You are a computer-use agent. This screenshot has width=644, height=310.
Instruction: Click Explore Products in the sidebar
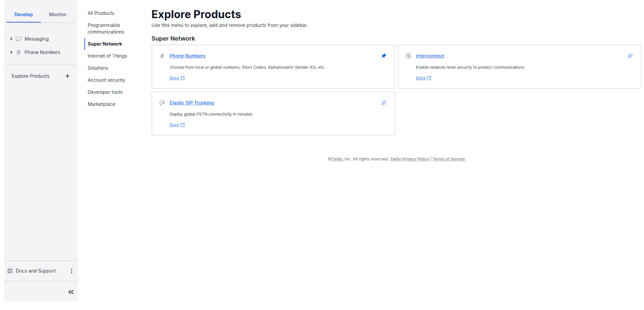[x=31, y=76]
